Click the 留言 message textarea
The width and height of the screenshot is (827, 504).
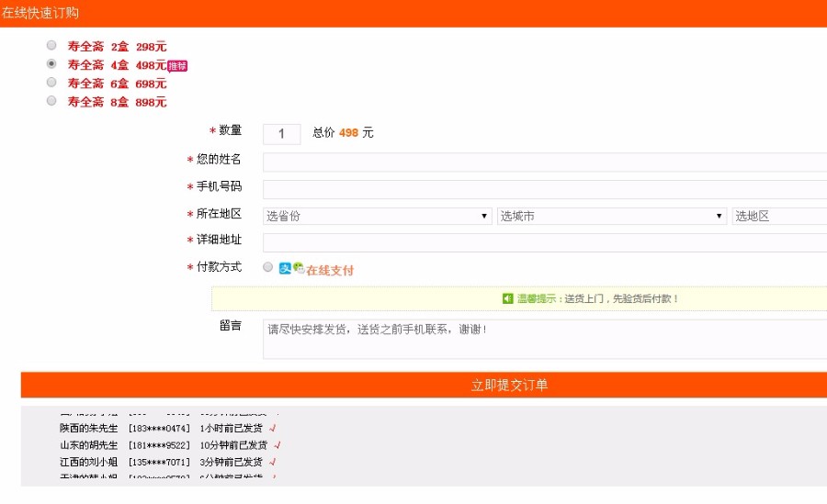(x=545, y=339)
